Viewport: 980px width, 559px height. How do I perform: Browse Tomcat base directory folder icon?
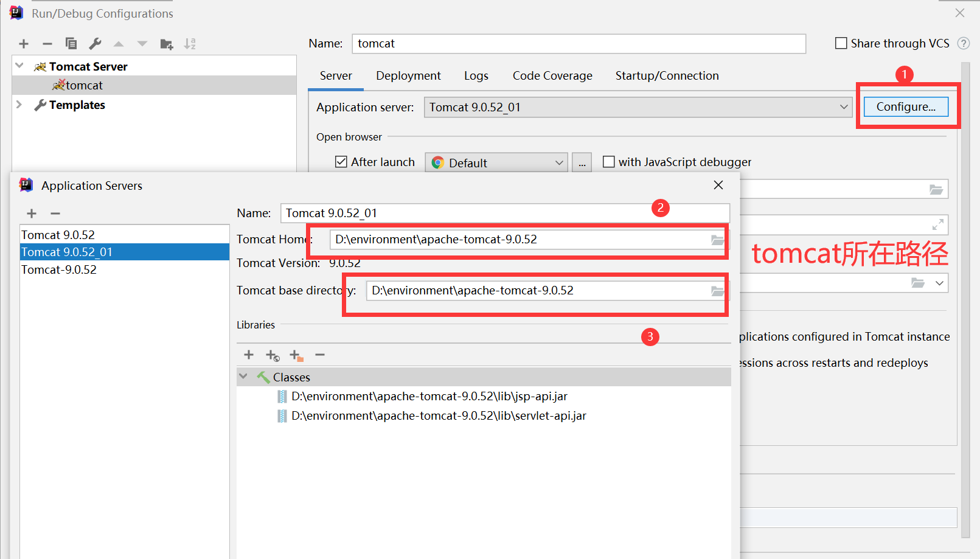(x=718, y=291)
